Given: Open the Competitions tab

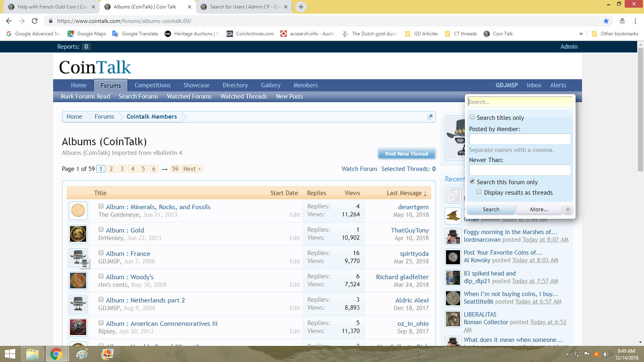Looking at the screenshot, I should pyautogui.click(x=153, y=85).
